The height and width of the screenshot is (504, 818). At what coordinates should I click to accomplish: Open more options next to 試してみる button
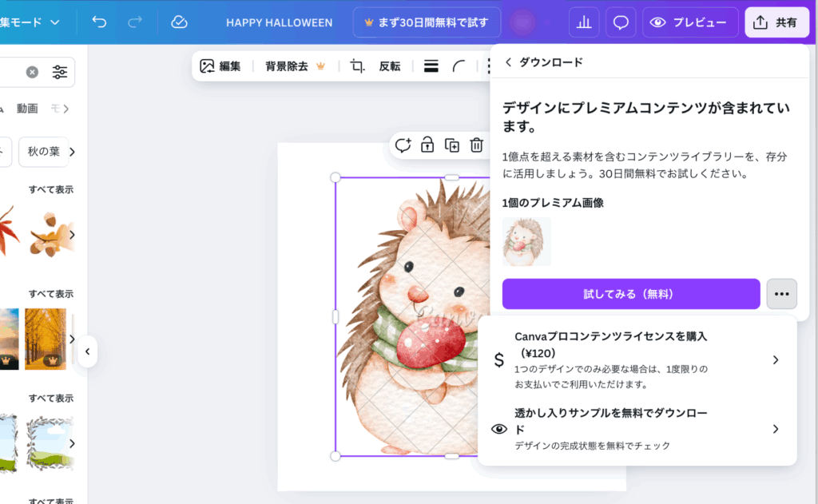pos(781,294)
